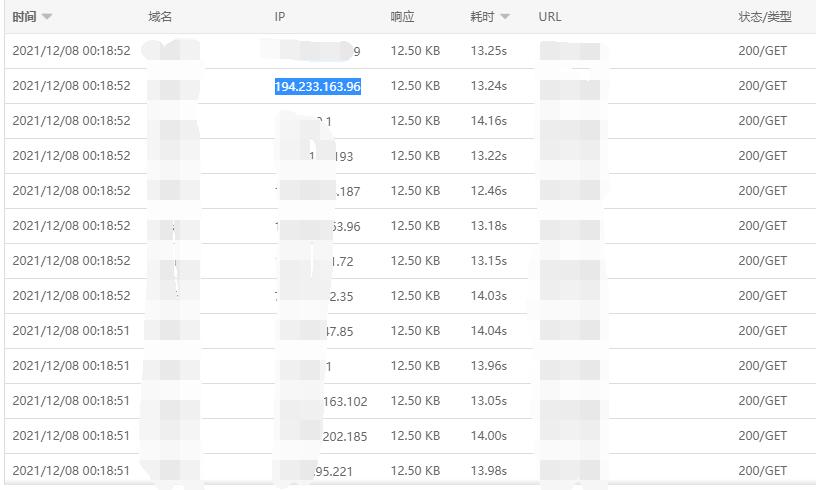Click the sort arrow beside 耗时 header
Screen dimensions: 816x490
point(505,17)
